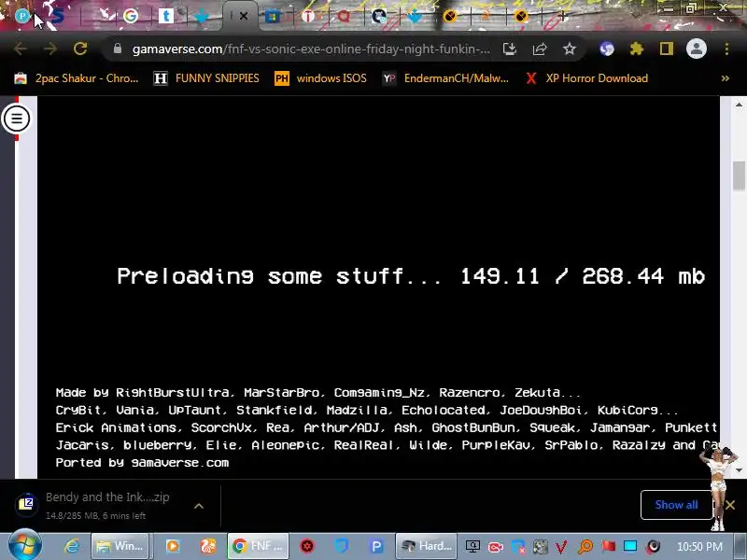Click the red V tray icon
The image size is (747, 560).
click(562, 547)
